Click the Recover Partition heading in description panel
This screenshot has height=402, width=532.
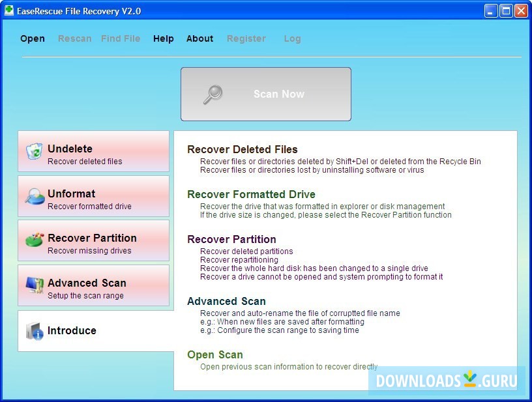231,239
